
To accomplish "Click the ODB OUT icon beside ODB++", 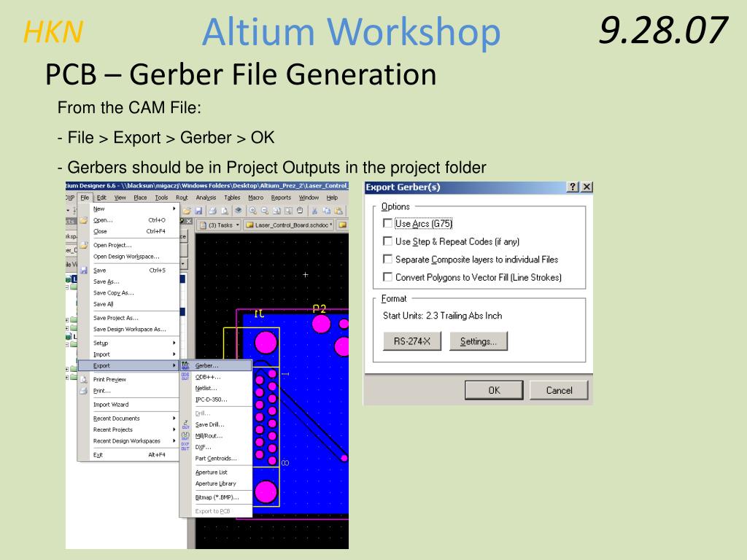I will tap(185, 377).
